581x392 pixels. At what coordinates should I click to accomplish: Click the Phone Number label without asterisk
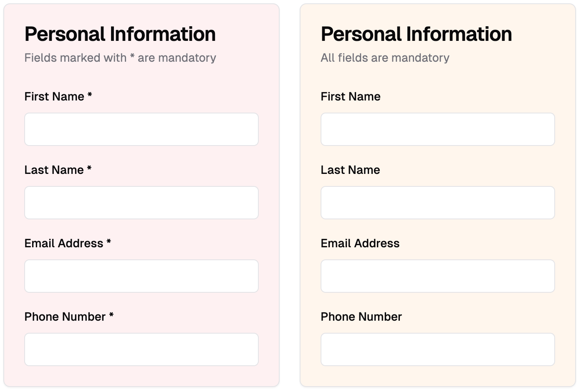click(361, 317)
